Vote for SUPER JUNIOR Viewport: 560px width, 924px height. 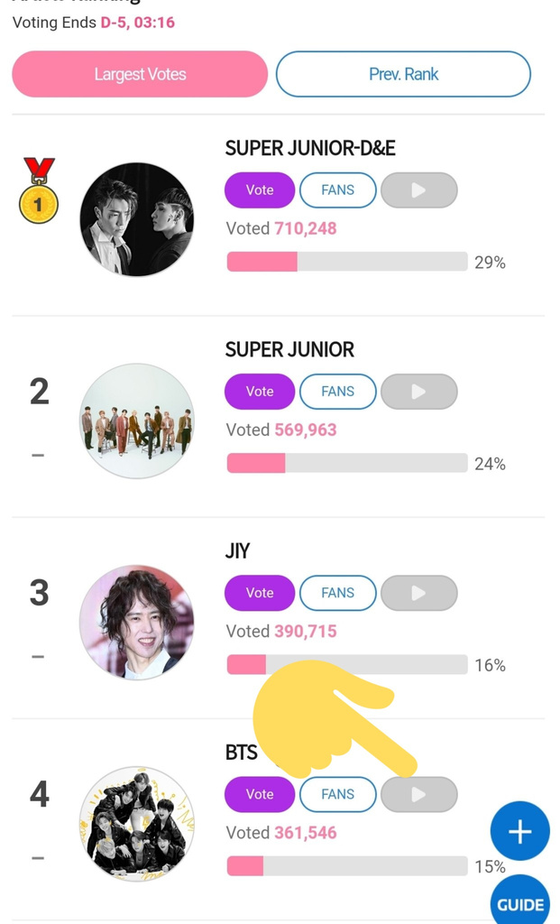[260, 392]
